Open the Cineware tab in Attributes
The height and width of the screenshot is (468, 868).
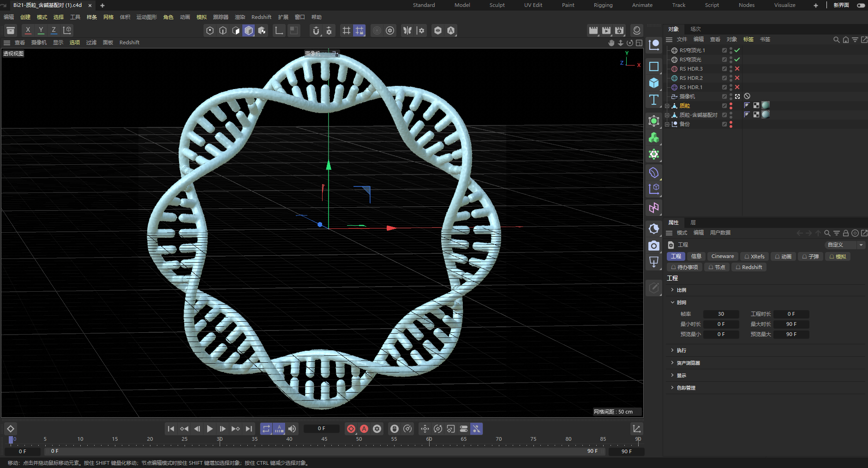click(723, 256)
